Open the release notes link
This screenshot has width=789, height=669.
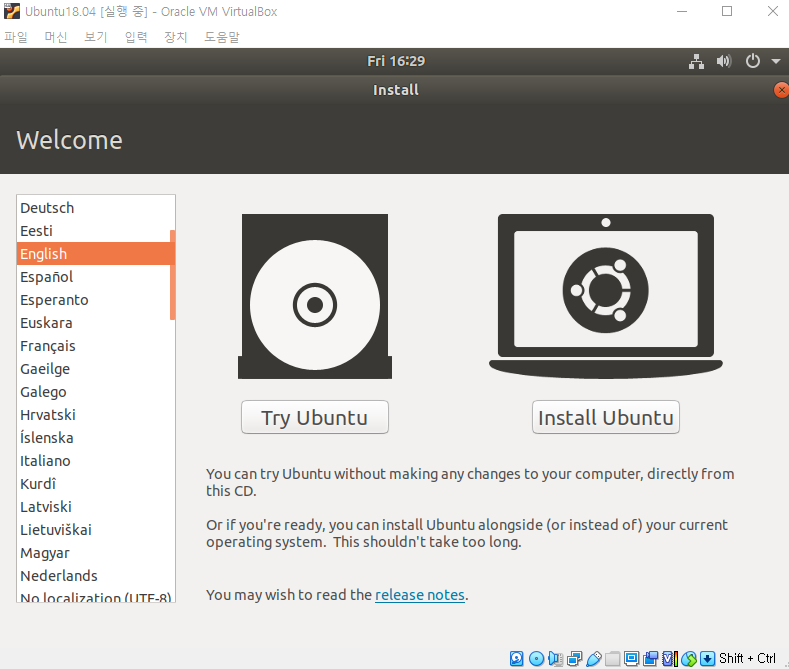420,595
